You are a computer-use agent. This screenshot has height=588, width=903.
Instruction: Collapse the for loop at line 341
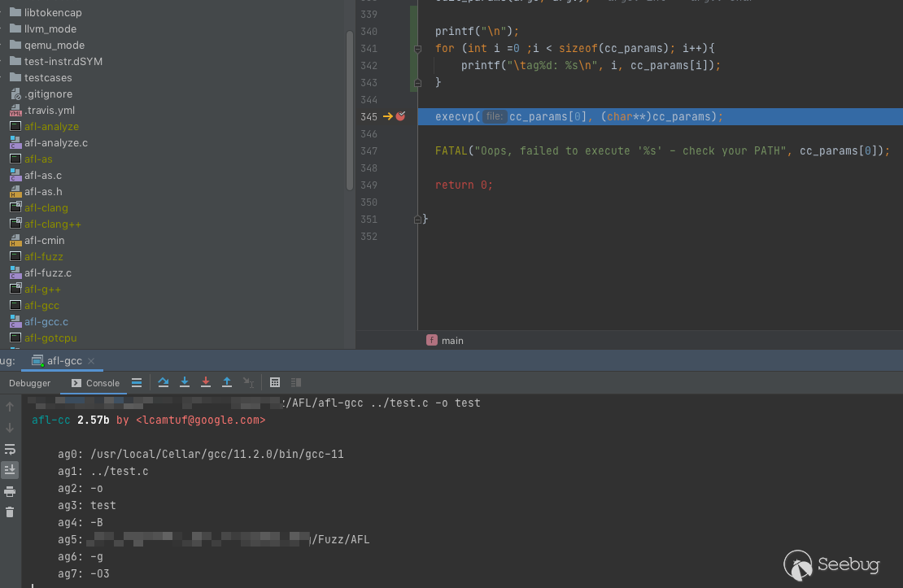(x=417, y=49)
